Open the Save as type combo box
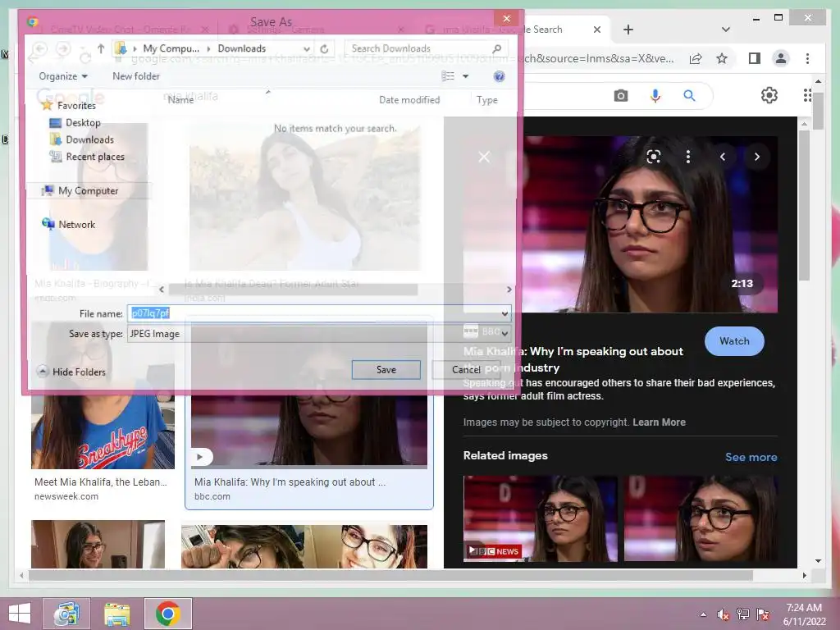Screen dimensions: 840x630 (x=319, y=334)
